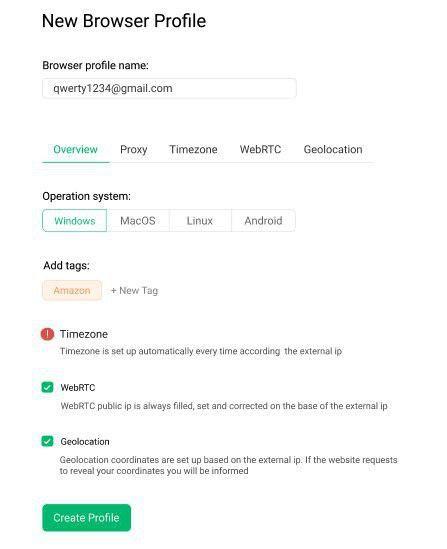Viewport: 447px width, 549px height.
Task: Choose MacOS as operation system
Action: pyautogui.click(x=138, y=221)
